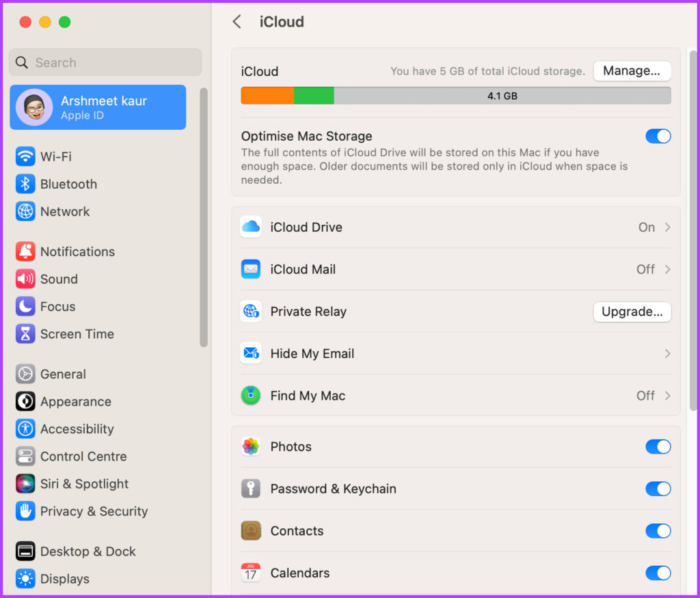Click the iCloud pane scrollbar

coord(693,230)
